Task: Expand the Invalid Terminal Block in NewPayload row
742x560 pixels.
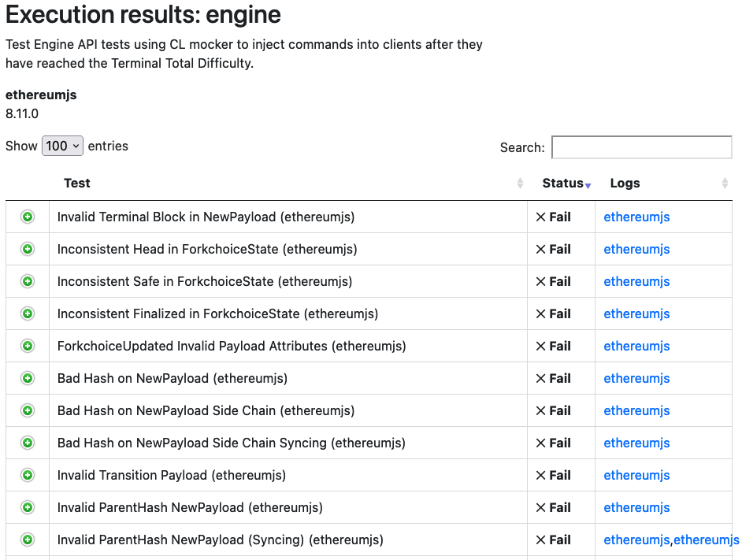Action: point(28,217)
